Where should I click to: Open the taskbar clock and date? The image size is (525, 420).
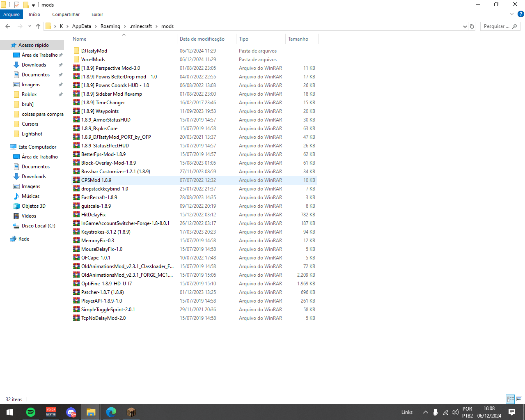[489, 412]
